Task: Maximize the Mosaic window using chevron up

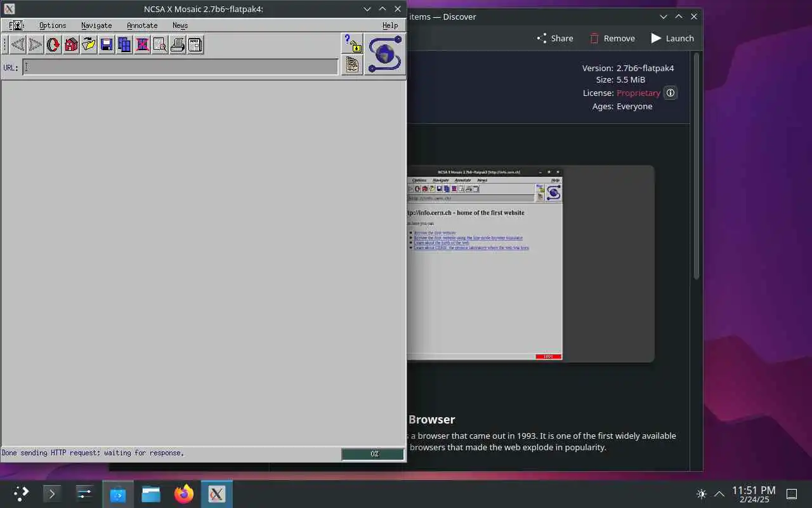Action: 383,9
